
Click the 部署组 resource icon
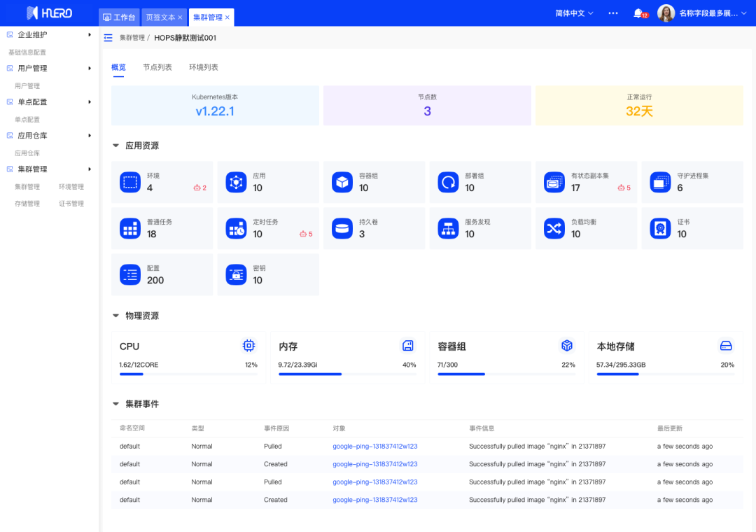pos(448,183)
